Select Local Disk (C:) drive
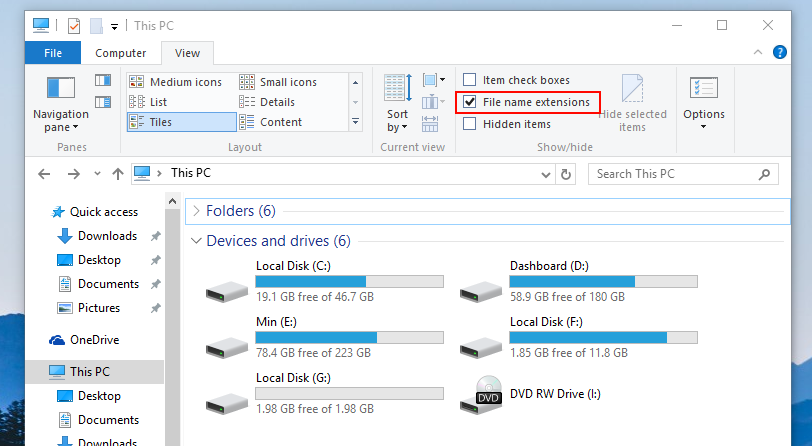Image resolution: width=812 pixels, height=446 pixels. (x=324, y=282)
